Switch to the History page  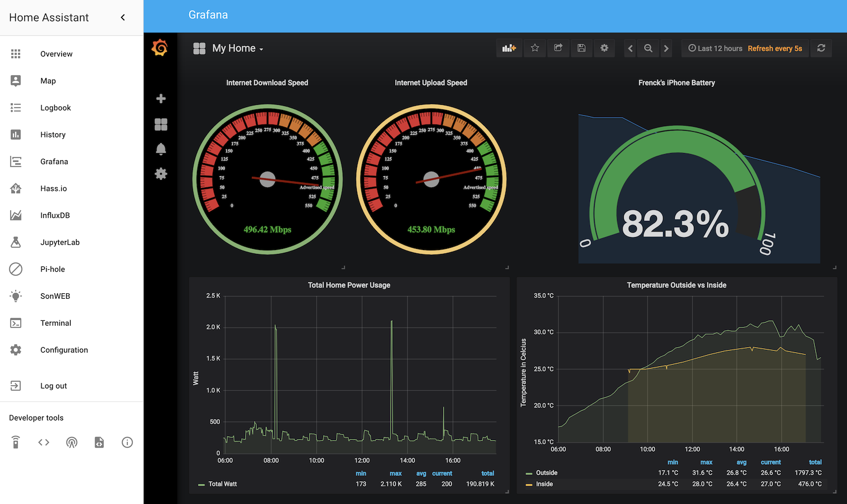[53, 135]
